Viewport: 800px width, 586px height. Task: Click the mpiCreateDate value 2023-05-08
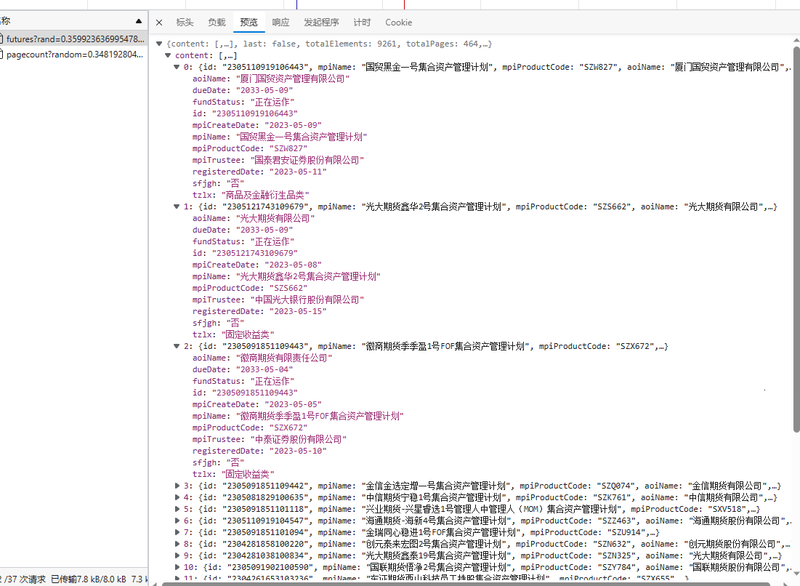(x=293, y=265)
